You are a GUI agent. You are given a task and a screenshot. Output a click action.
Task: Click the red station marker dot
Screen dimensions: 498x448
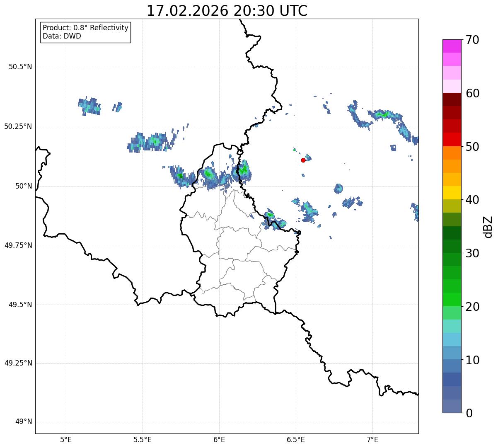point(303,160)
